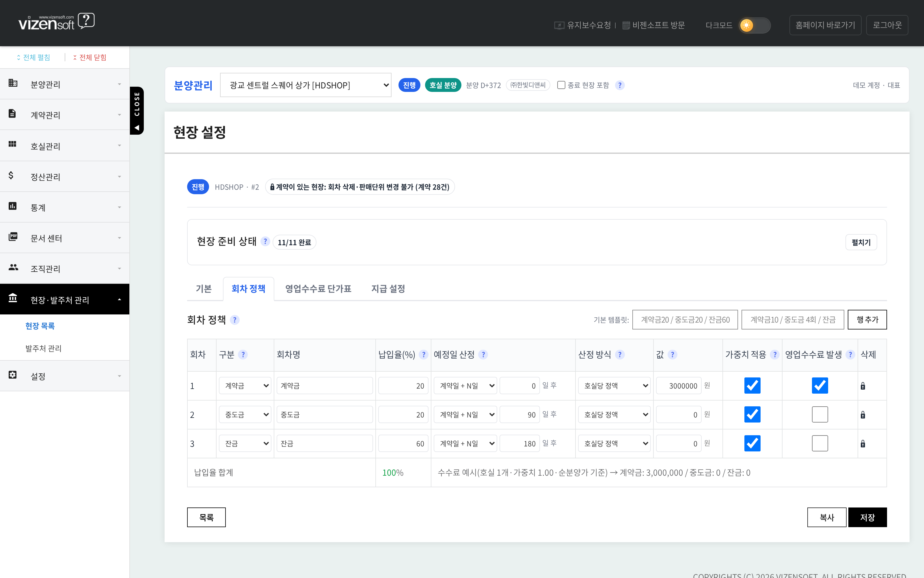Screen dimensions: 924x578
Task: Open the 구분 dropdown showing 잔금
Action: coord(245,443)
